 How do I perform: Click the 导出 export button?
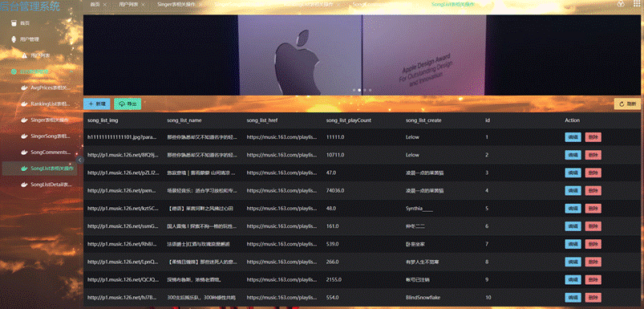click(x=128, y=104)
